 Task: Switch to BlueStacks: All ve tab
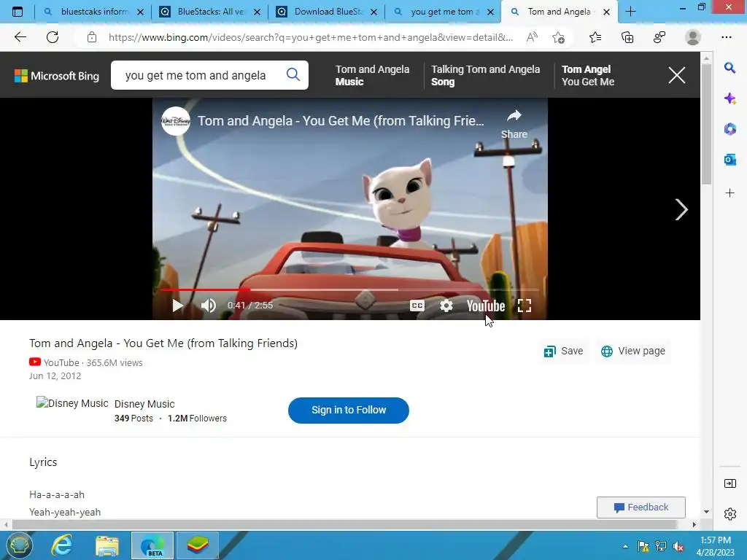pyautogui.click(x=210, y=12)
